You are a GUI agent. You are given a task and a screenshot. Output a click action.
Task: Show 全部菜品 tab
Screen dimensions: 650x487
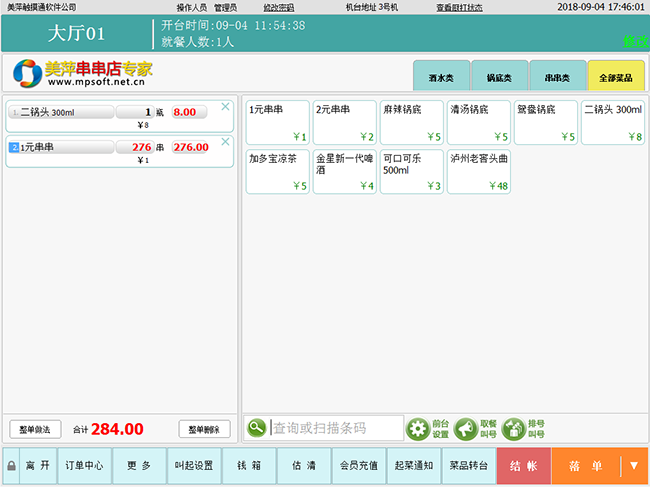point(616,76)
